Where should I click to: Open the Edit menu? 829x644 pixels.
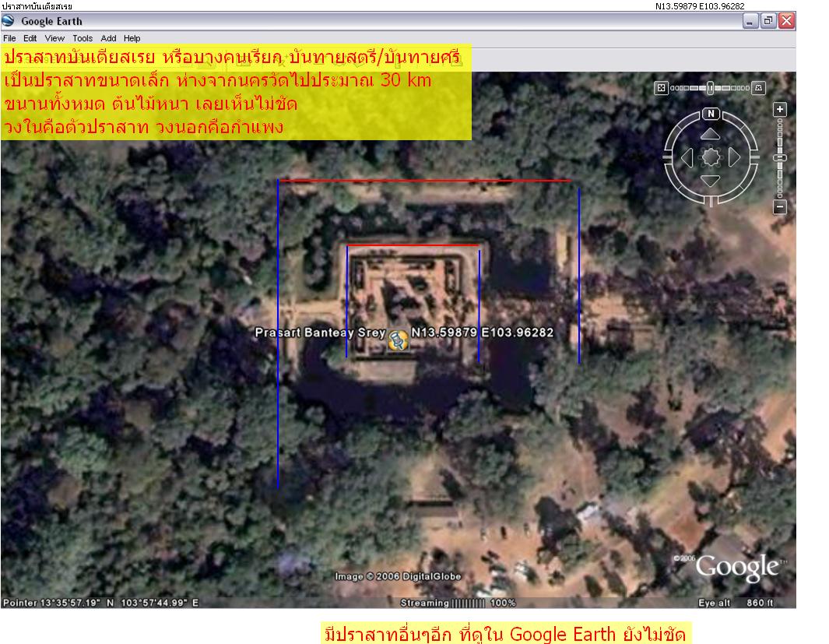pyautogui.click(x=30, y=38)
